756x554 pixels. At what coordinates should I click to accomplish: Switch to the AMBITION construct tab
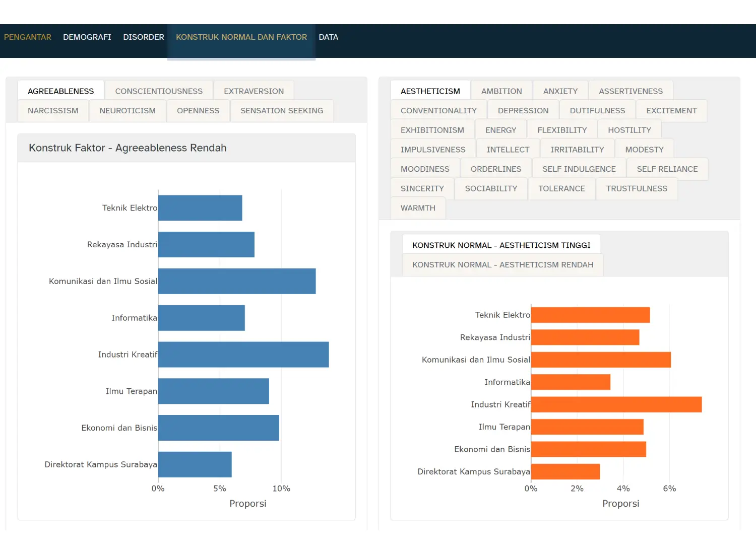501,91
